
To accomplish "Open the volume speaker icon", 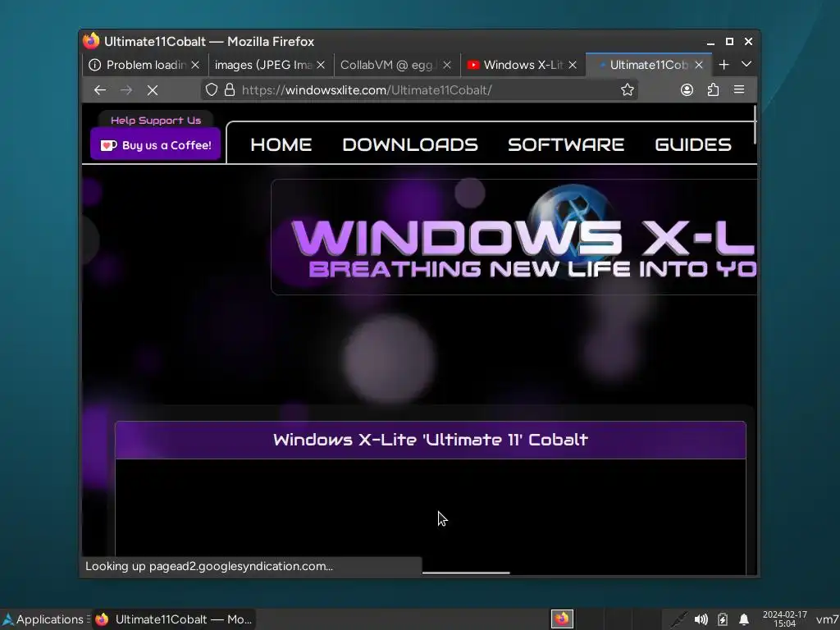I will click(701, 620).
